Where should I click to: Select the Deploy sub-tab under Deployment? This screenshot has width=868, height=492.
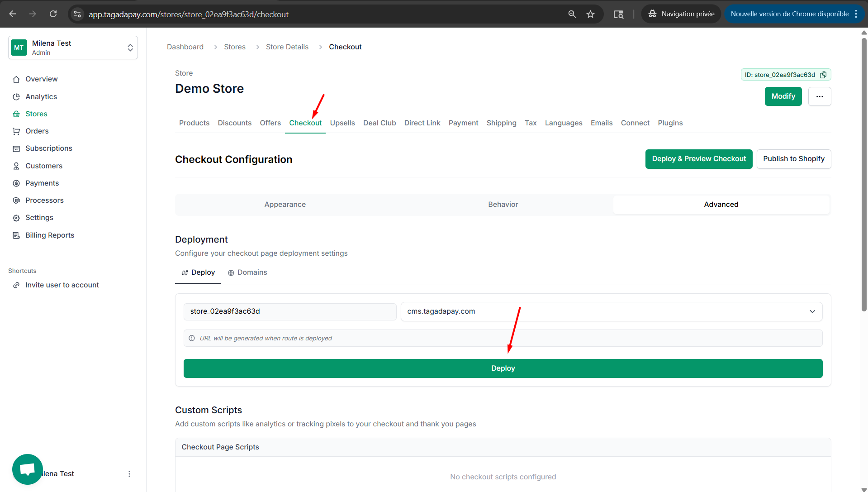coord(198,272)
